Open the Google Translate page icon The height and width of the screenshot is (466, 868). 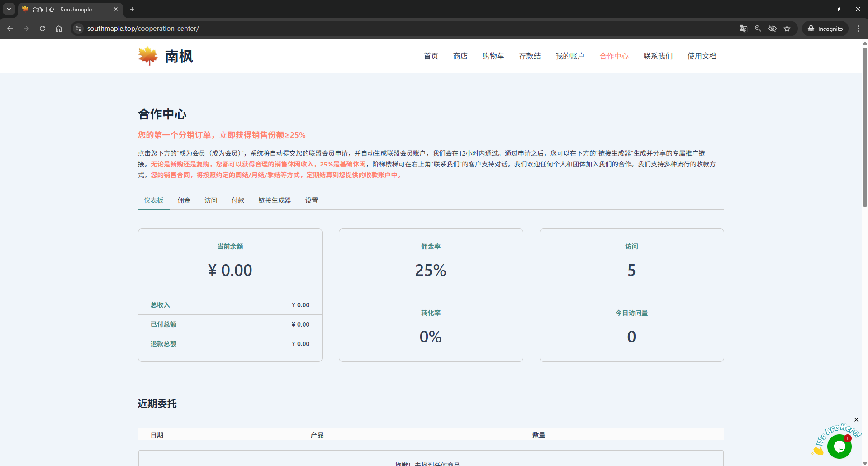coord(743,28)
